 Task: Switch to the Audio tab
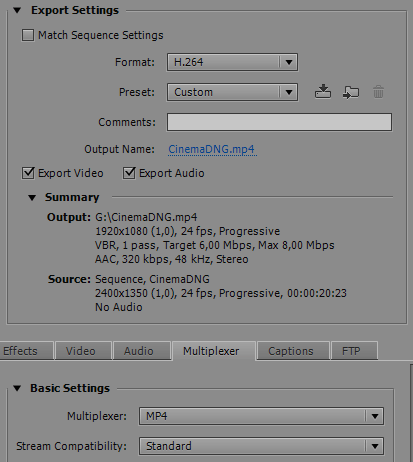click(x=142, y=351)
